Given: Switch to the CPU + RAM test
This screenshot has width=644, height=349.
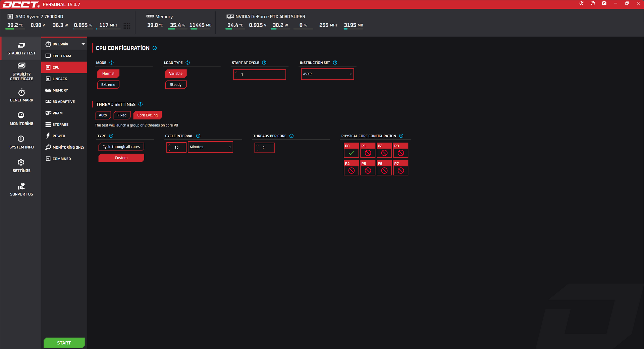Looking at the screenshot, I should coord(64,56).
